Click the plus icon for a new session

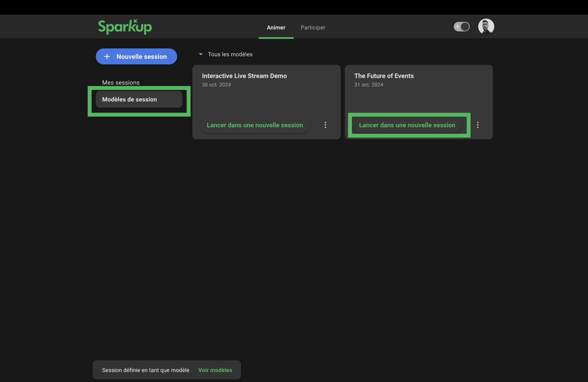[x=107, y=57]
